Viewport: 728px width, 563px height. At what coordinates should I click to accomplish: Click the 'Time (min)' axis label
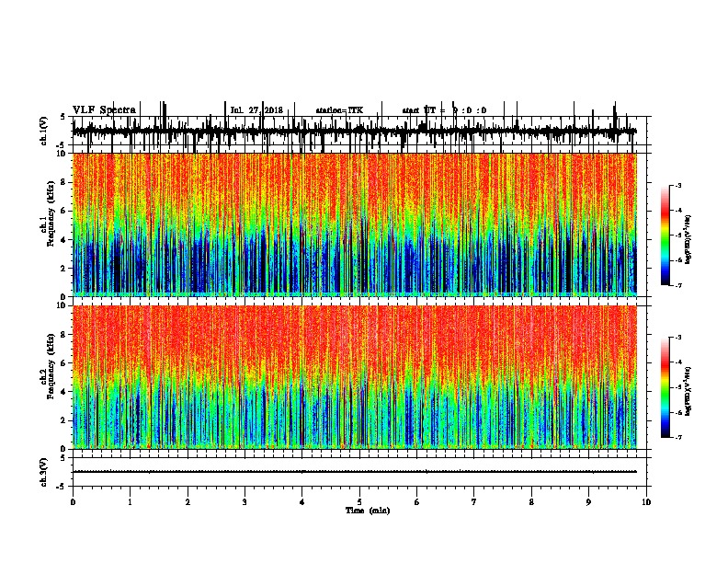[368, 511]
